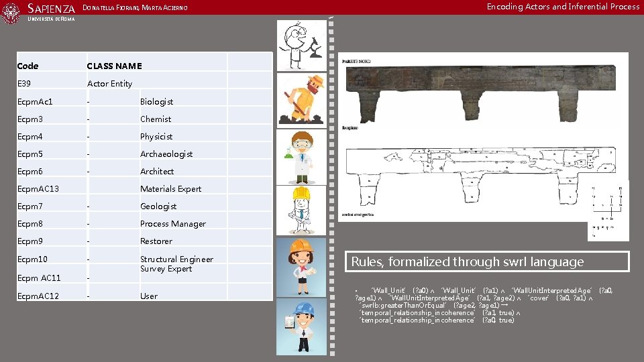Click the 'Encoding Actors and Inferential Process' title
644x362 pixels.
pos(563,7)
